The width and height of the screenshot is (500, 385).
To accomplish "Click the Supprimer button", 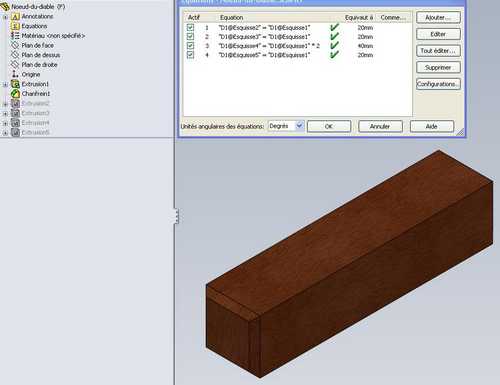I will click(x=438, y=67).
